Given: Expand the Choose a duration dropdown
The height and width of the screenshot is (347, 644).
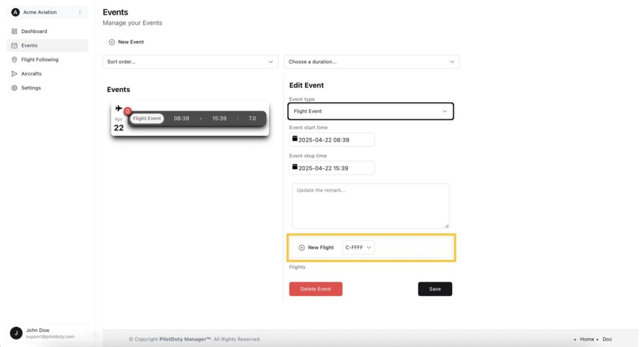Looking at the screenshot, I should pyautogui.click(x=371, y=62).
